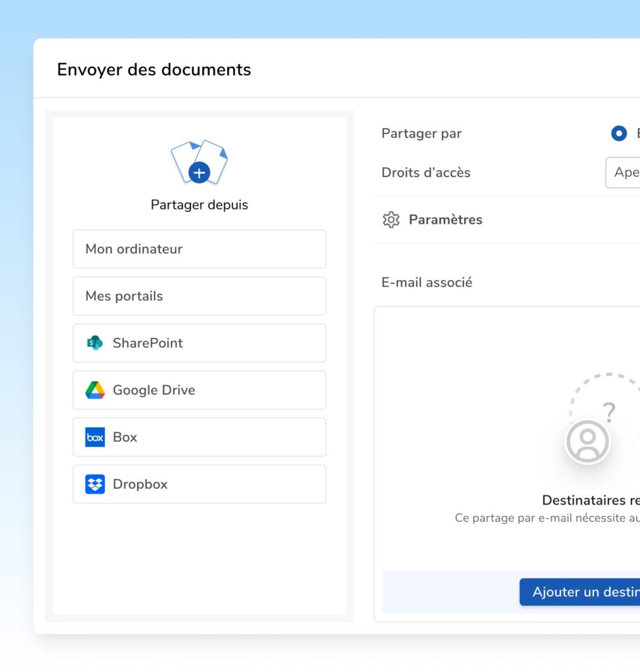Screen dimensions: 640x672
Task: Select the Partager par radio button
Action: [x=618, y=134]
